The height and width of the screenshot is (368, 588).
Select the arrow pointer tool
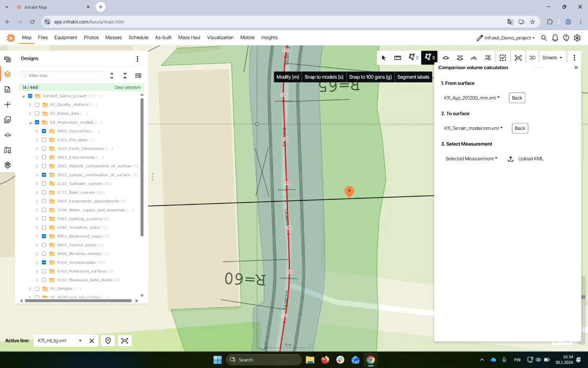(x=383, y=58)
